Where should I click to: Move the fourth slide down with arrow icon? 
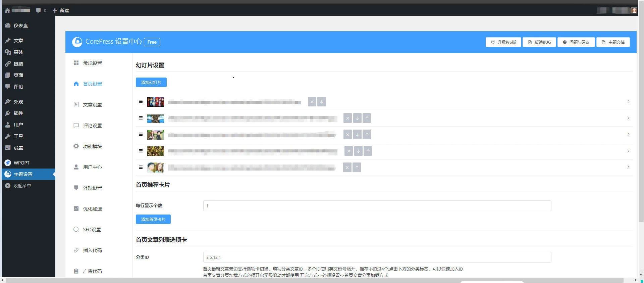358,151
